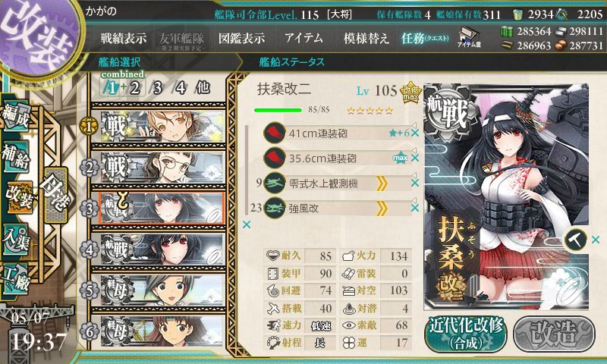The image size is (607, 364).
Task: Open the 図鑑表示 encyclopedia menu
Action: click(241, 38)
